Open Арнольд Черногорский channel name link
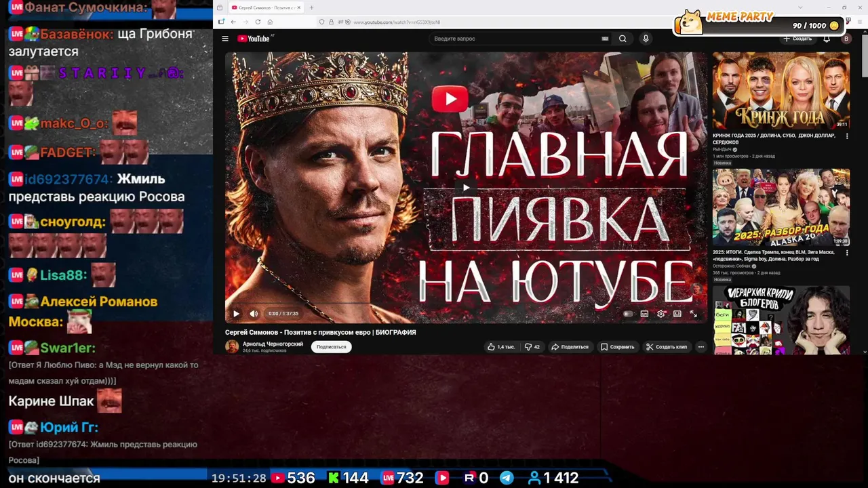868x488 pixels. point(273,344)
